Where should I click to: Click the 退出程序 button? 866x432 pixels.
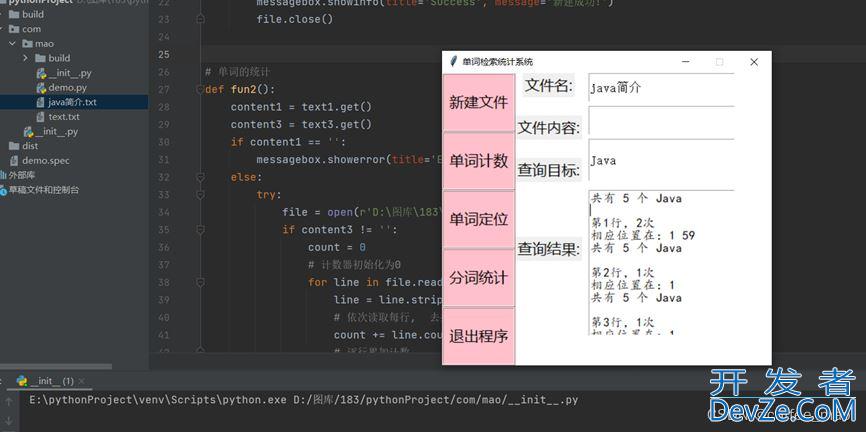[478, 336]
